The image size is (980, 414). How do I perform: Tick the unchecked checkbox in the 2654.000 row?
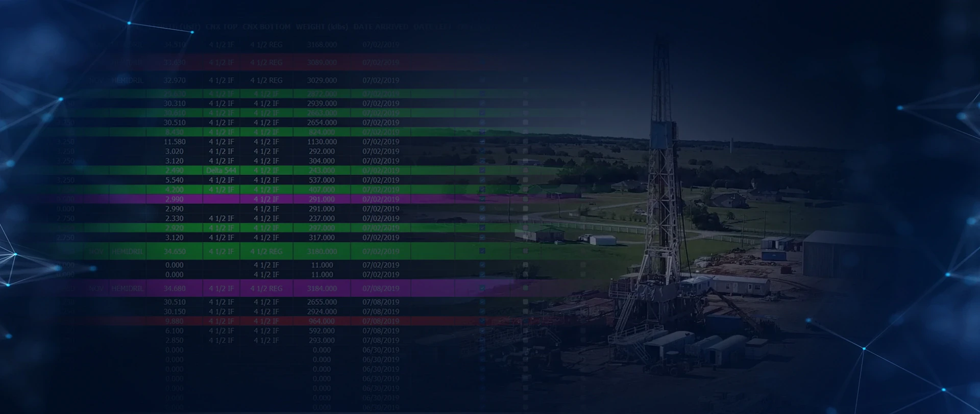(x=526, y=122)
